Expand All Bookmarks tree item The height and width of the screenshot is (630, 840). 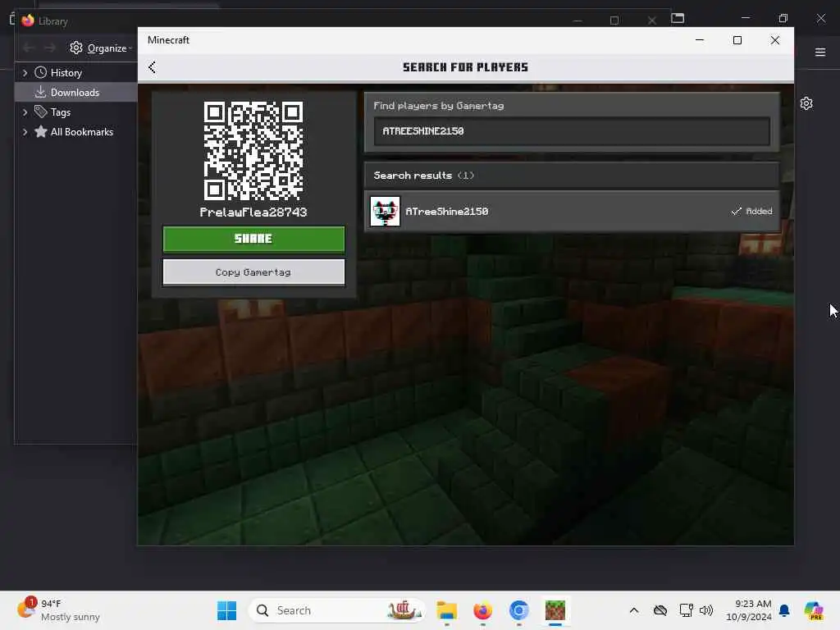pos(25,132)
